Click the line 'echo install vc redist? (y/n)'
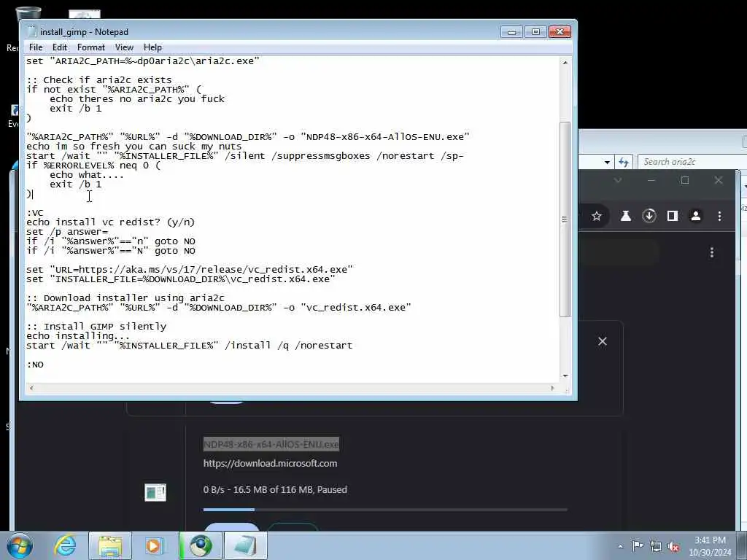Viewport: 747px width, 560px height. [111, 222]
